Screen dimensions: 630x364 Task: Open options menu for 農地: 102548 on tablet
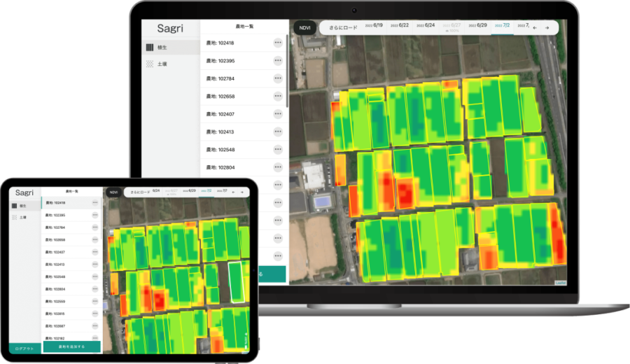pos(95,276)
